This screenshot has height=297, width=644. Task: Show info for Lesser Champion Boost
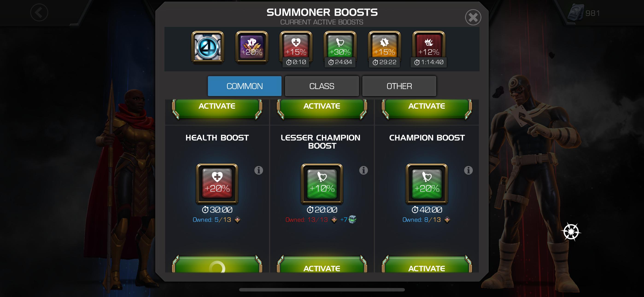(x=363, y=170)
